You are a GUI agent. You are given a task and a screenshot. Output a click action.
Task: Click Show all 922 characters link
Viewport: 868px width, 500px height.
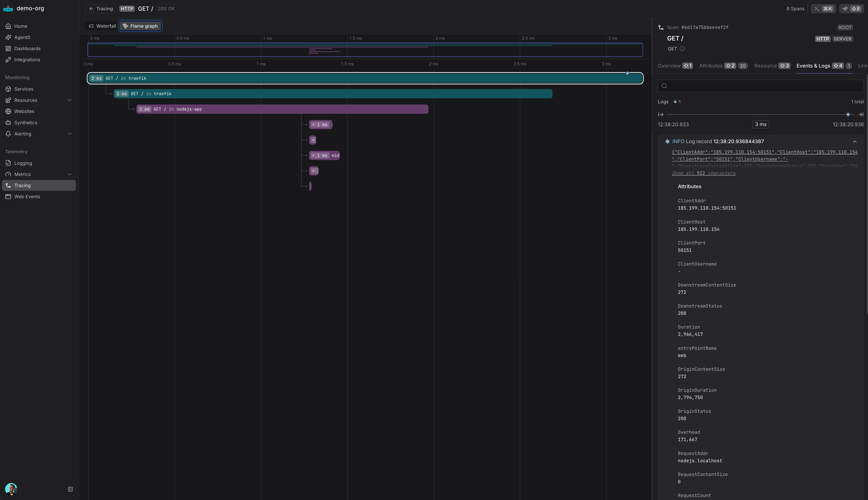click(703, 173)
